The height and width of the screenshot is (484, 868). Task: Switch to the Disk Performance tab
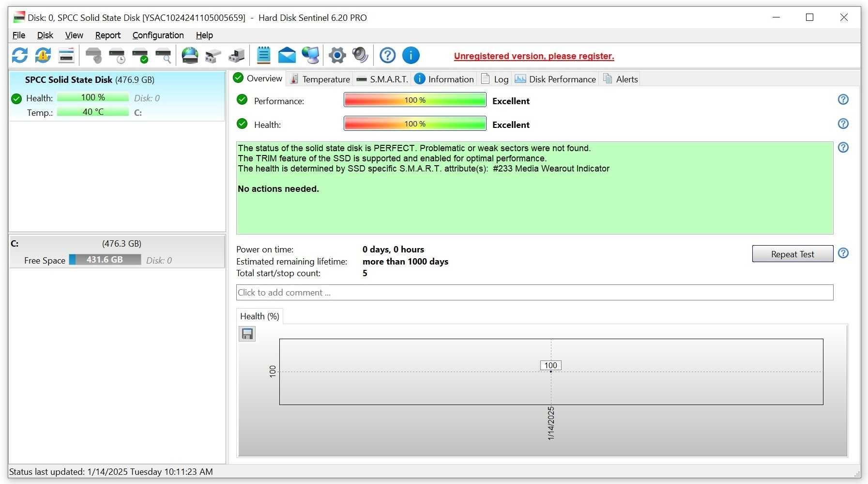coord(555,79)
